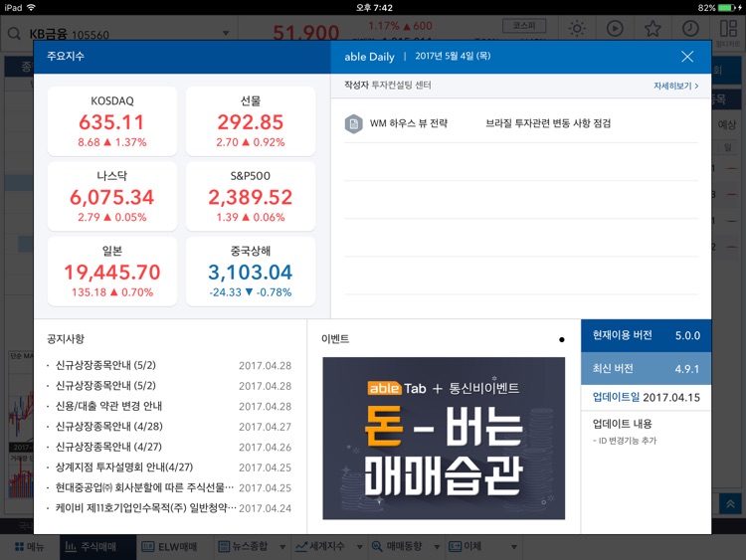Image resolution: width=746 pixels, height=560 pixels.
Task: Open the 나스닥 index card
Action: tap(112, 196)
